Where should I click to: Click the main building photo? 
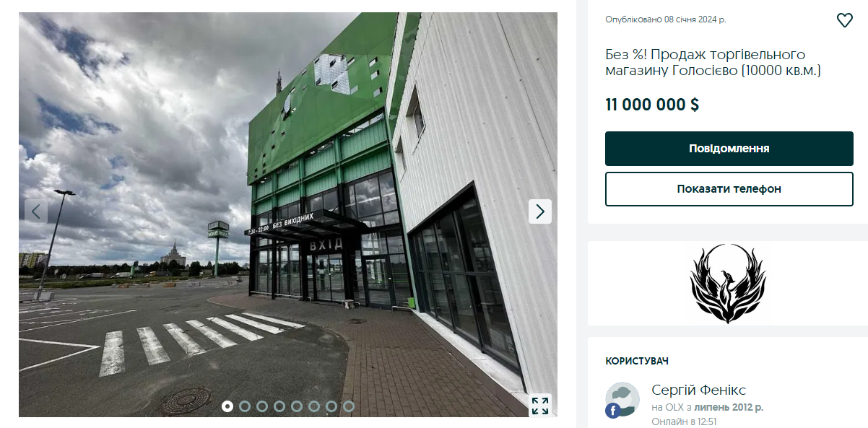click(288, 214)
